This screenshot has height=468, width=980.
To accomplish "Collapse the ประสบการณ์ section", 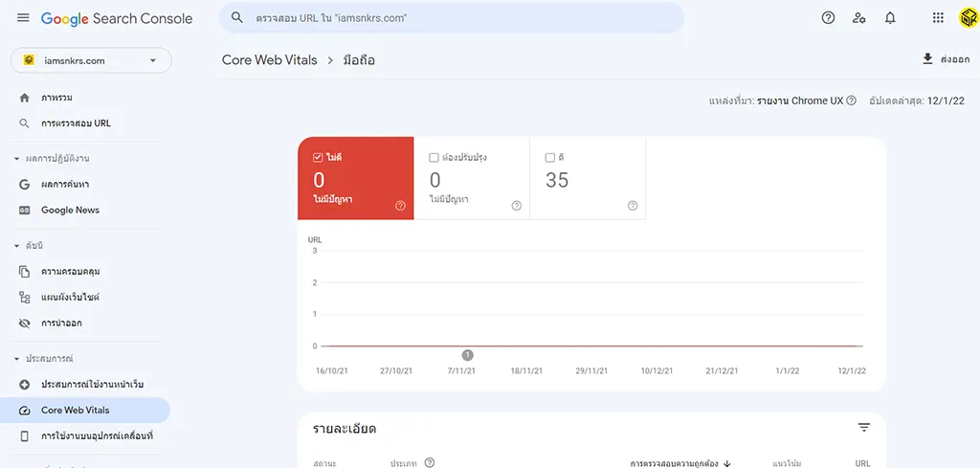I will click(17, 359).
